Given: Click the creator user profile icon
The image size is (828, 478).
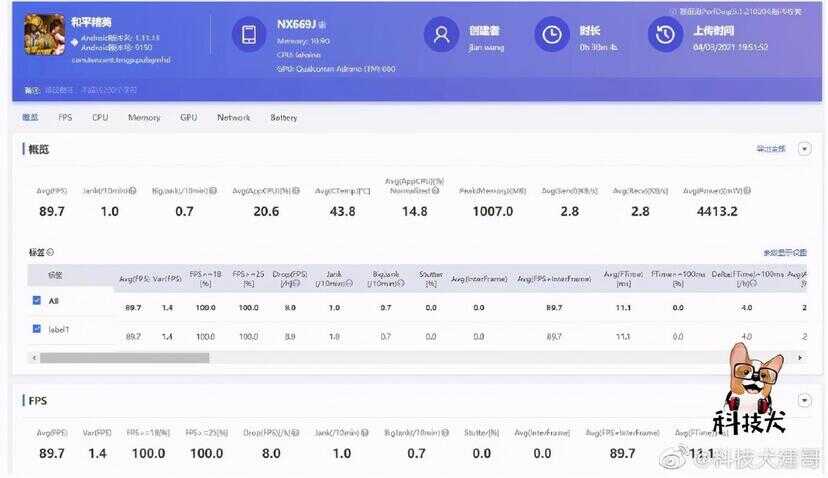Looking at the screenshot, I should coord(441,35).
